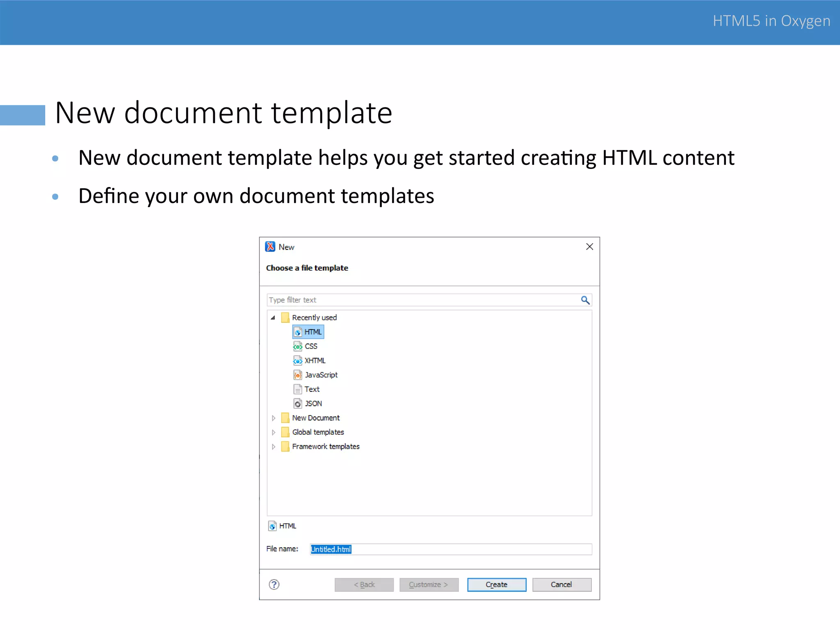Click the HTML label below the template list
The image size is (840, 630).
pos(288,526)
